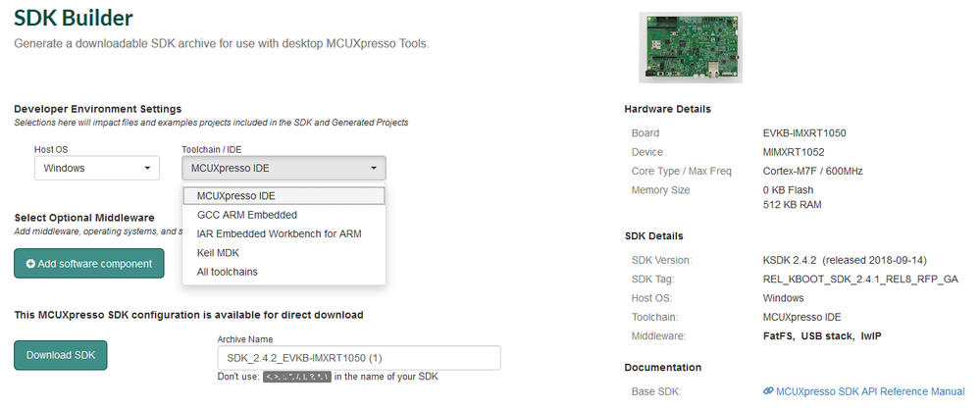This screenshot has width=980, height=409.
Task: Click link icon beside API Reference Manual
Action: pos(769,391)
